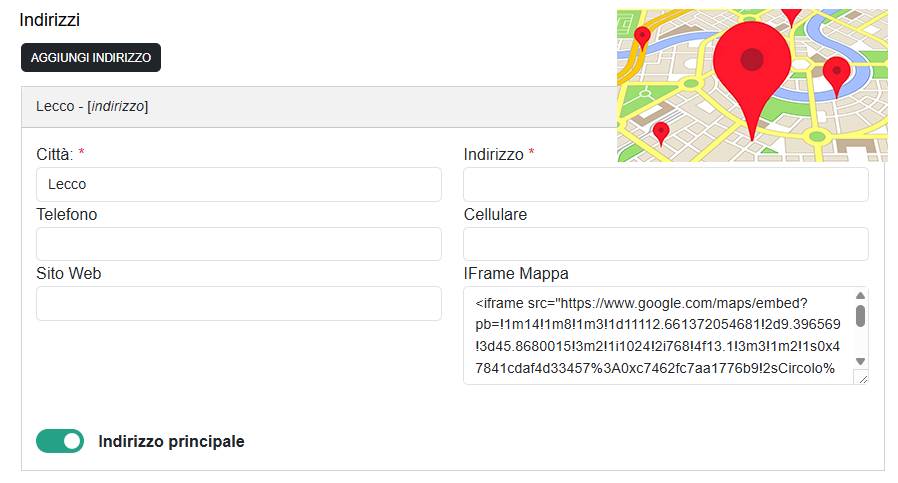Disable the Indirizzo principale switch
The image size is (898, 483).
60,441
